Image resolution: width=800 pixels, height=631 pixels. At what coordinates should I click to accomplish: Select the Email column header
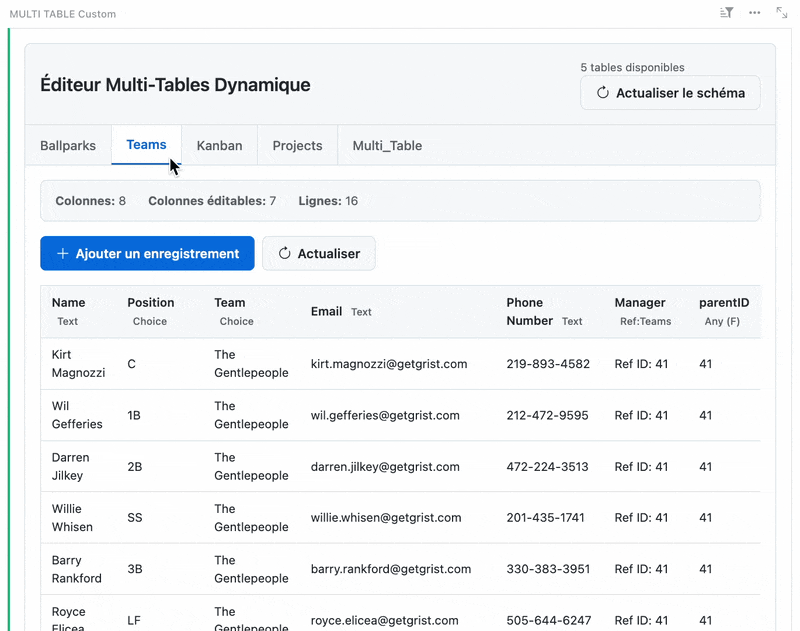pos(326,311)
